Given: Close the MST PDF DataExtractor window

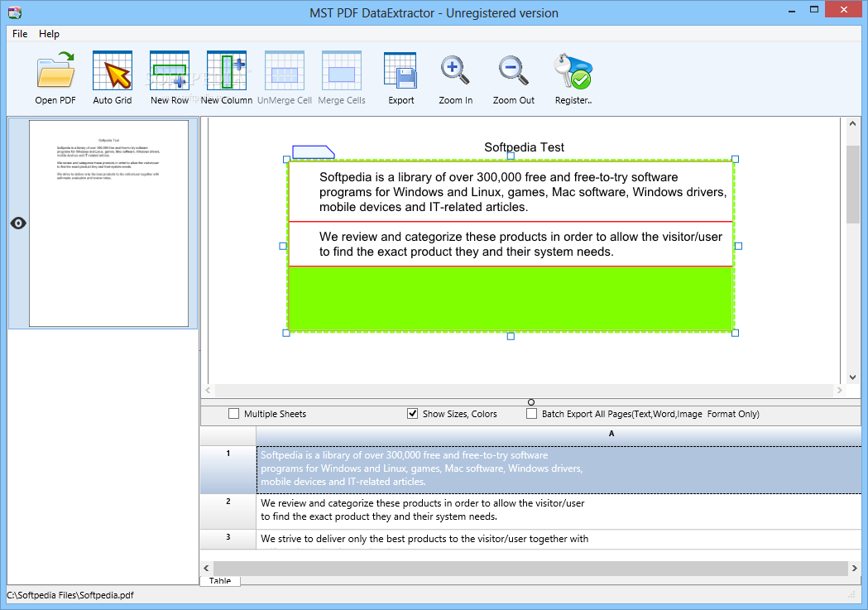Looking at the screenshot, I should [x=844, y=9].
